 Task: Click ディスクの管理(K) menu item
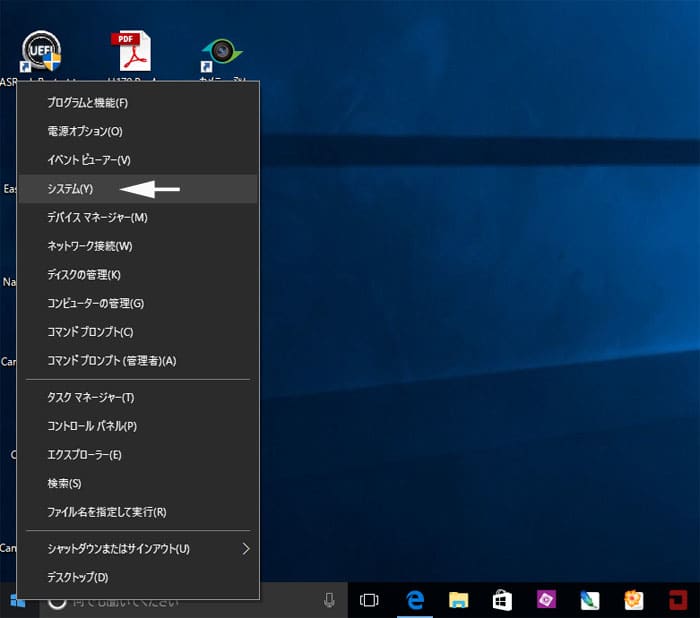click(84, 275)
